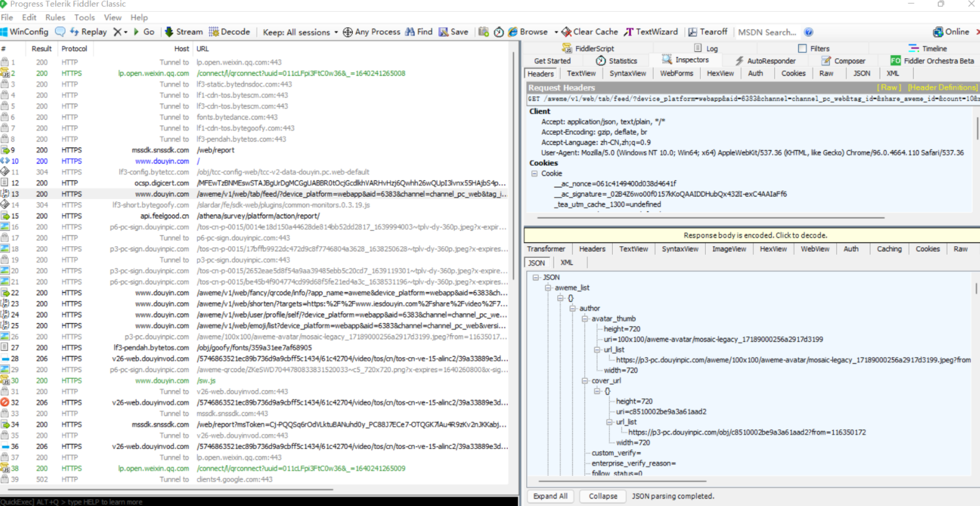Click the Browse toolbar button
The width and height of the screenshot is (980, 506).
pos(528,32)
